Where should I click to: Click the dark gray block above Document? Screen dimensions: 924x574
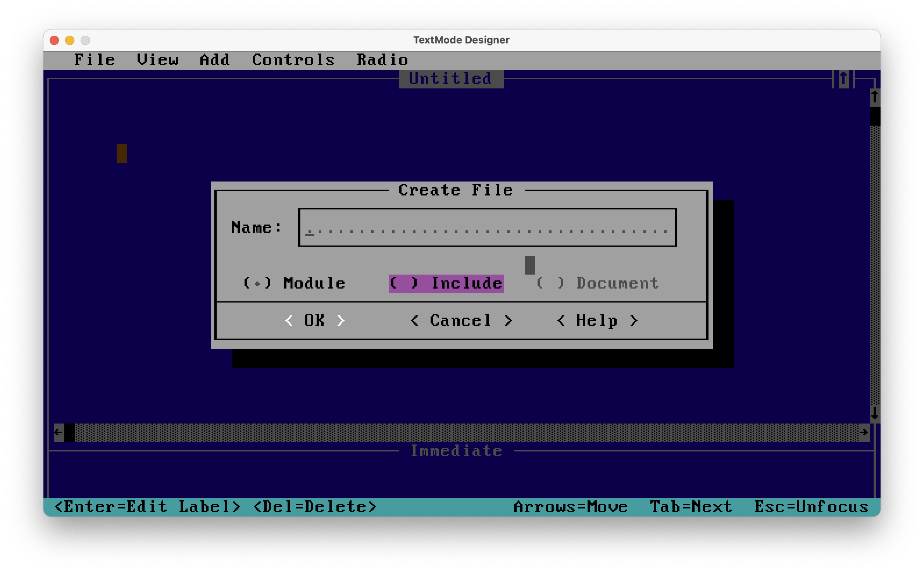(x=530, y=265)
